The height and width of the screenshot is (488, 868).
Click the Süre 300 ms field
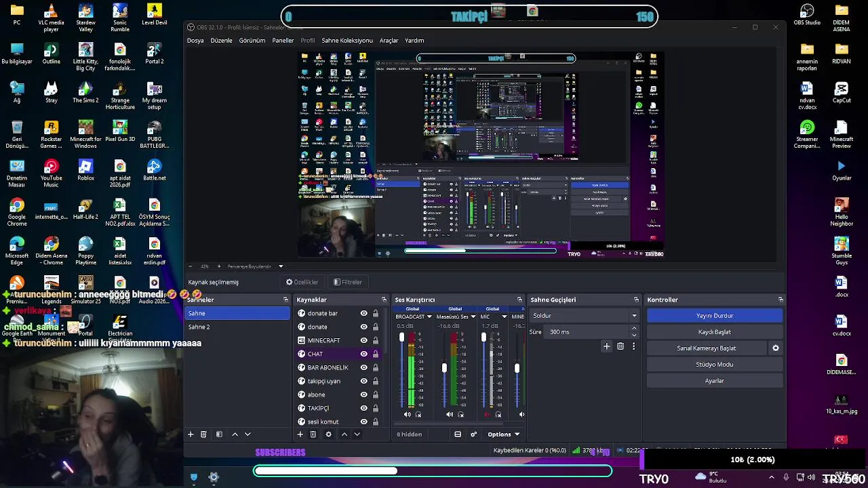(x=587, y=332)
